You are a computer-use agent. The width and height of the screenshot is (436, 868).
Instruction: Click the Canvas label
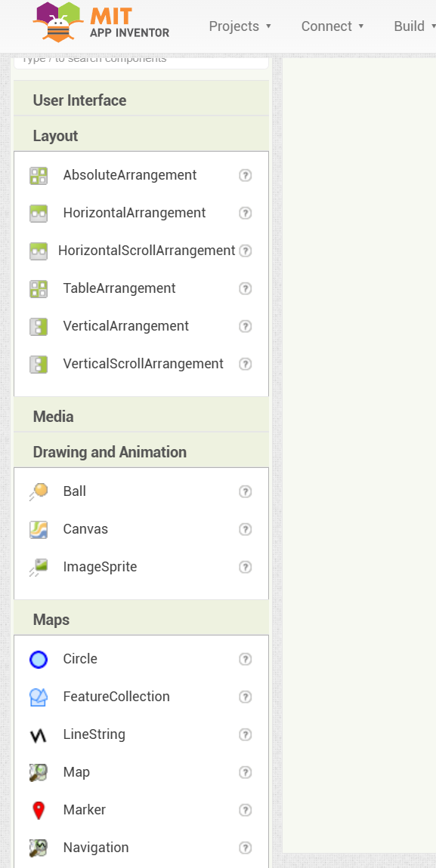coord(85,528)
